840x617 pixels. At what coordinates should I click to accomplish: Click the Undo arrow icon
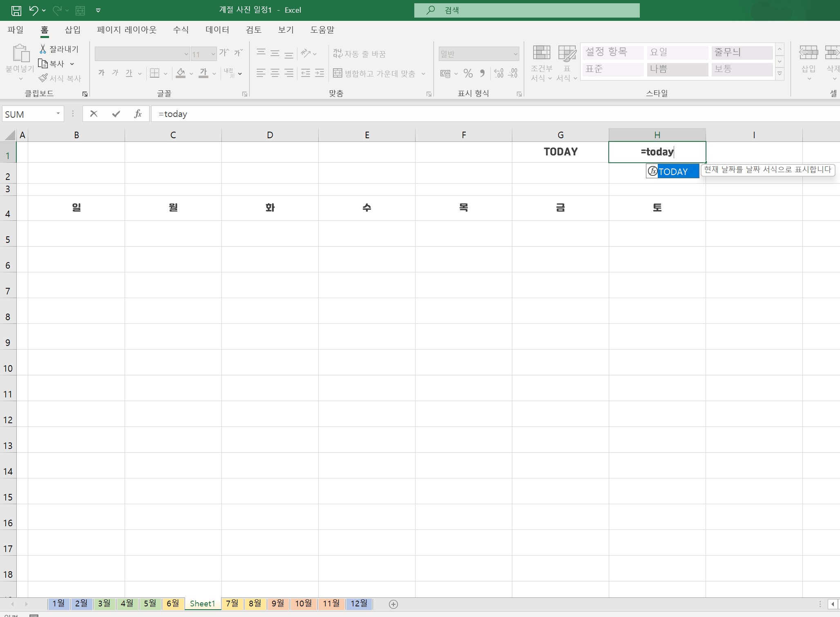[x=34, y=10]
